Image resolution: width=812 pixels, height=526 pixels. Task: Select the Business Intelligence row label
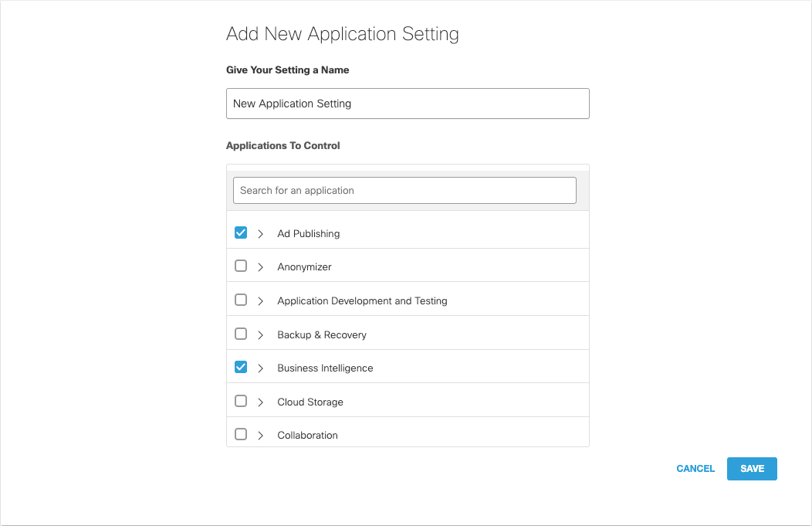click(x=325, y=368)
